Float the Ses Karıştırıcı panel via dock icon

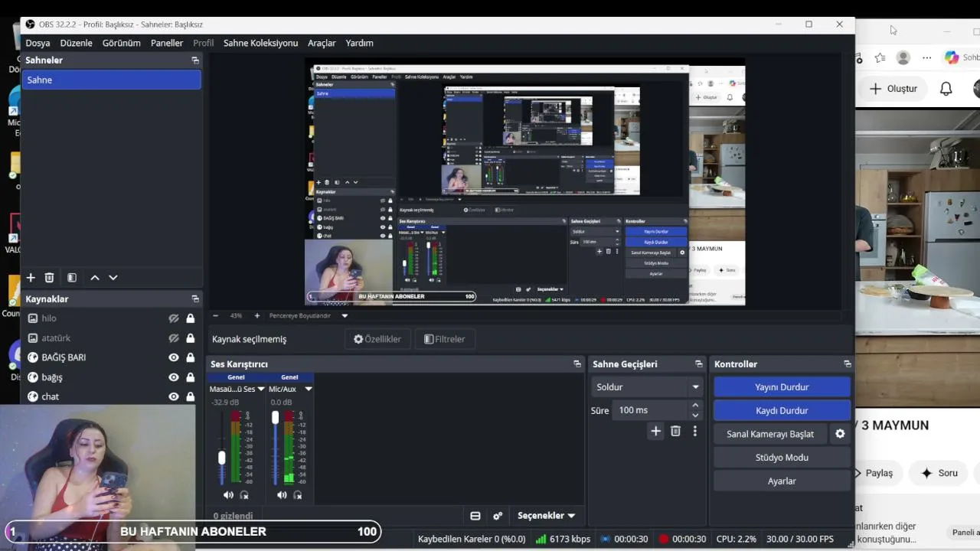(577, 364)
